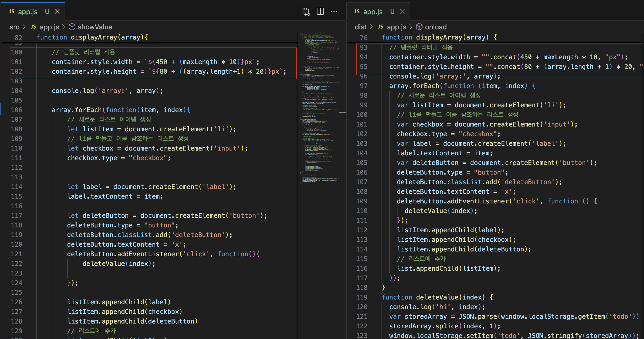Click the showValue symbol icon in breadcrumb
Viewport: 644px width, 339px height.
[72, 27]
